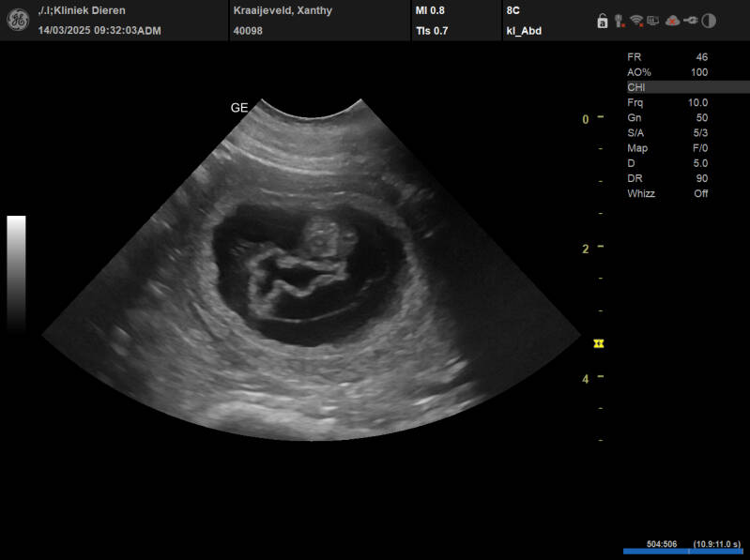
Task: Select the highlighted CHI parameter row
Action: coord(688,87)
